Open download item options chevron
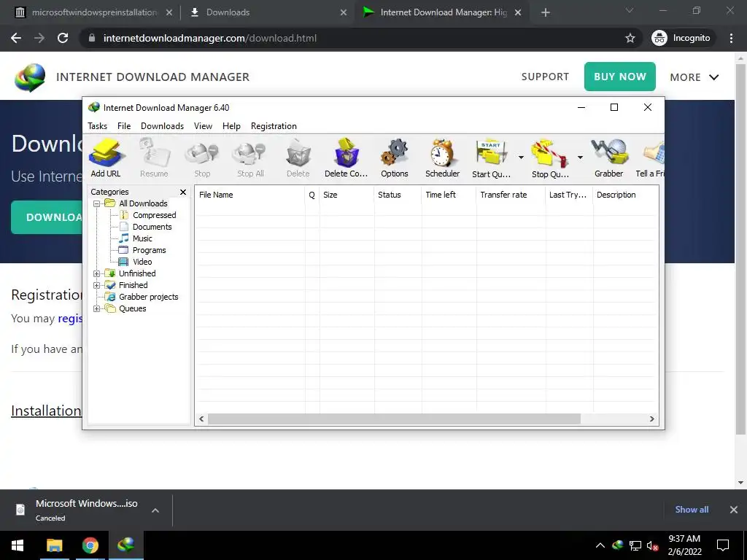The image size is (747, 560). tap(155, 510)
